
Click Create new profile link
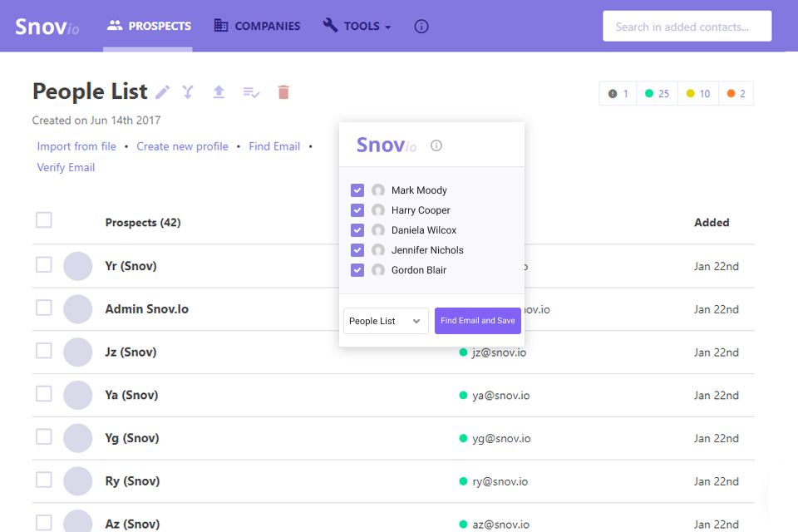tap(182, 146)
